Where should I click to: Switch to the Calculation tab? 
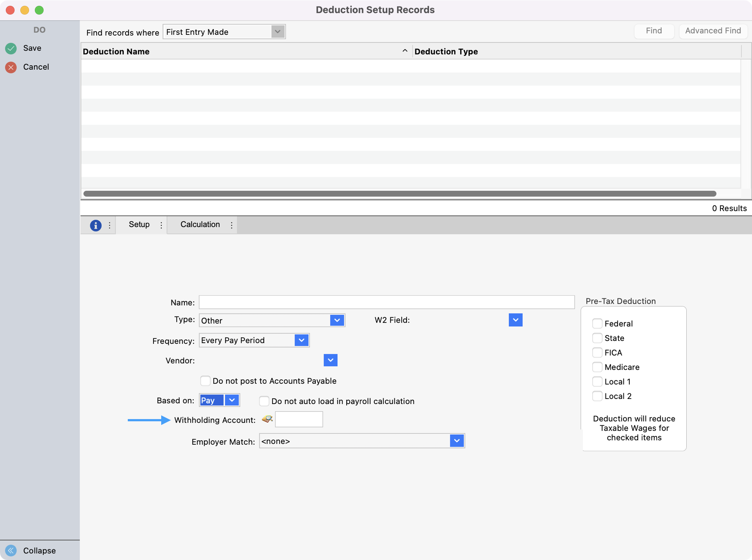click(200, 225)
